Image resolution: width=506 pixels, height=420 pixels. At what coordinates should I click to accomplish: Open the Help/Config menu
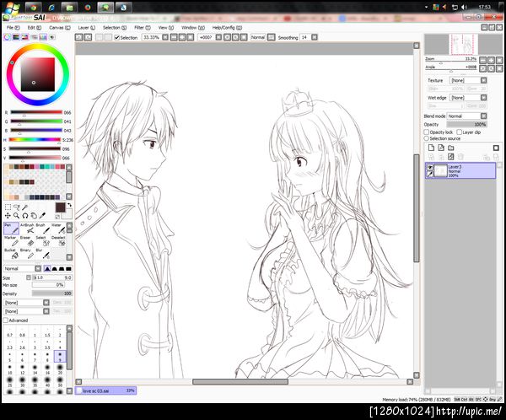(227, 28)
